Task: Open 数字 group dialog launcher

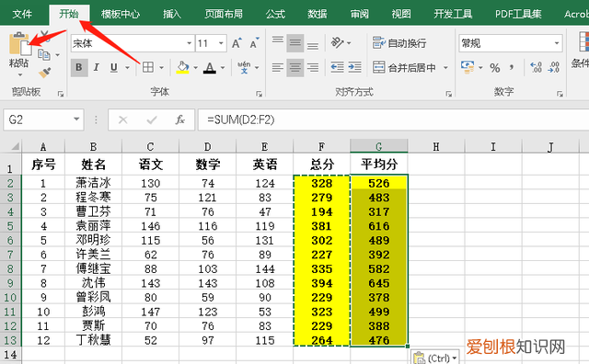Action: 560,94
